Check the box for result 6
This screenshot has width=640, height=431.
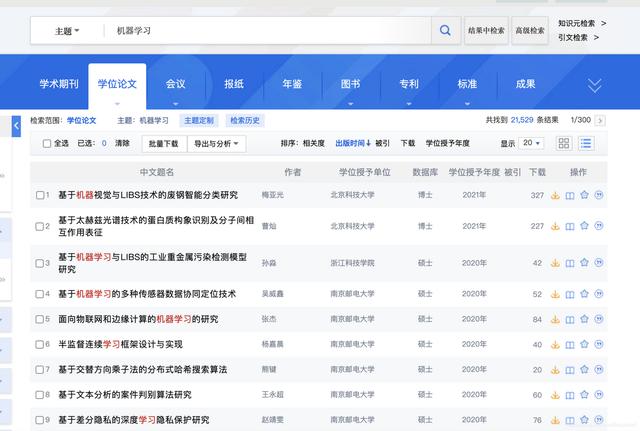[39, 344]
